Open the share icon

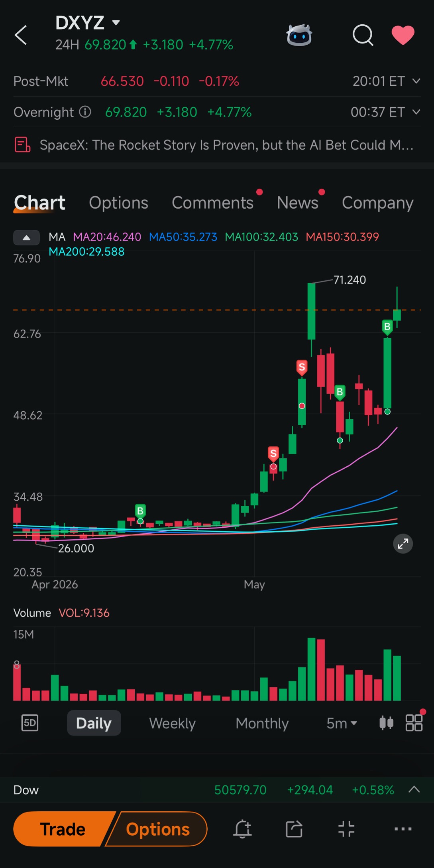point(294,829)
